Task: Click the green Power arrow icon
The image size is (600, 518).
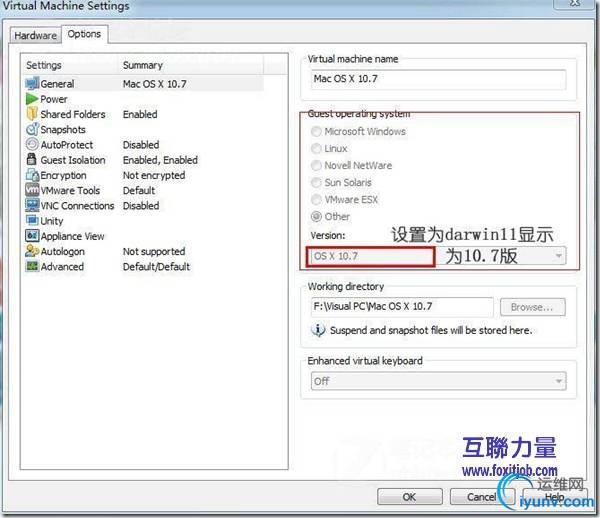Action: point(31,99)
